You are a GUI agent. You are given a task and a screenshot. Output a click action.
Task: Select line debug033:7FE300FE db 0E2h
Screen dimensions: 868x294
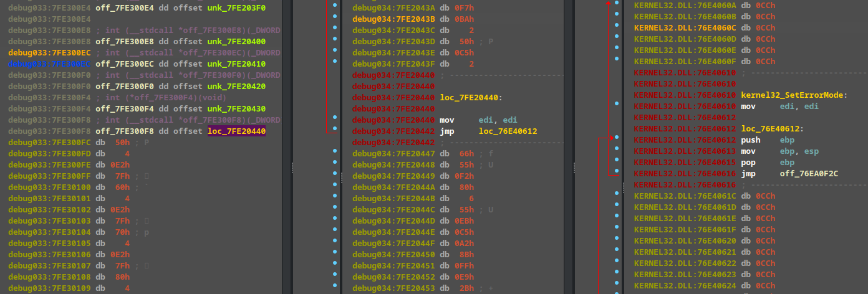69,165
